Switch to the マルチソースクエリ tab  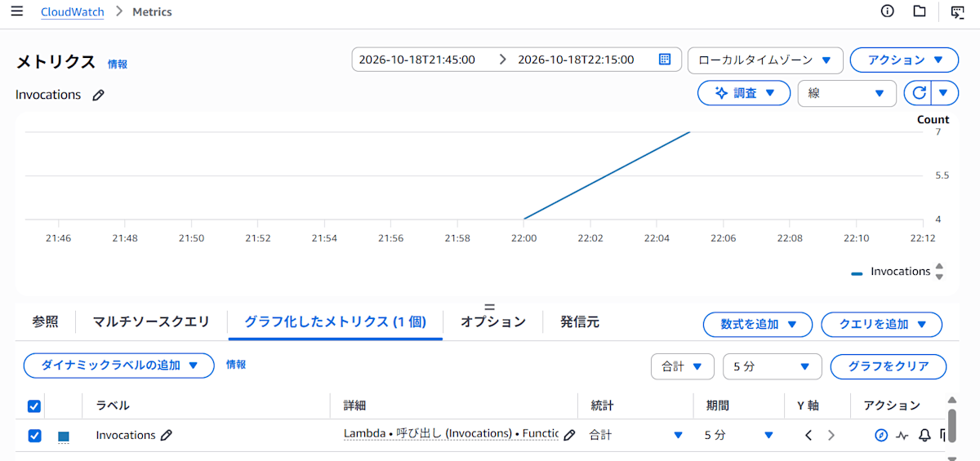pyautogui.click(x=151, y=321)
